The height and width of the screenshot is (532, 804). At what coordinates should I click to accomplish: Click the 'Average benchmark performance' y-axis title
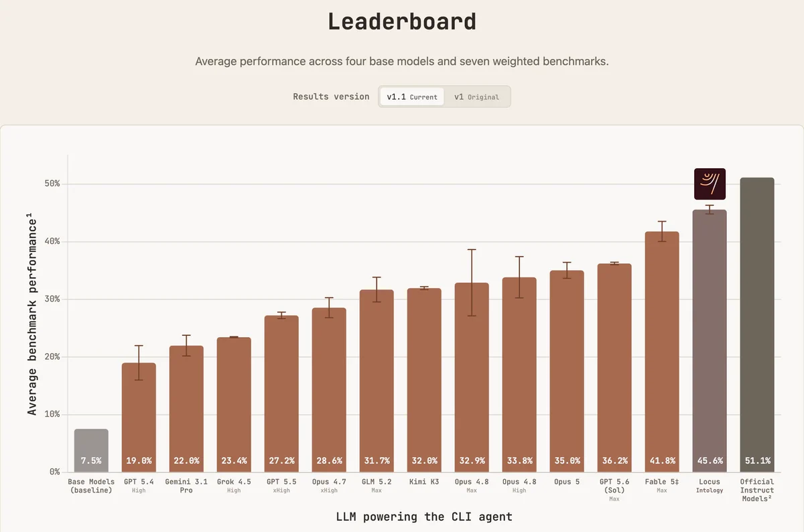32,314
